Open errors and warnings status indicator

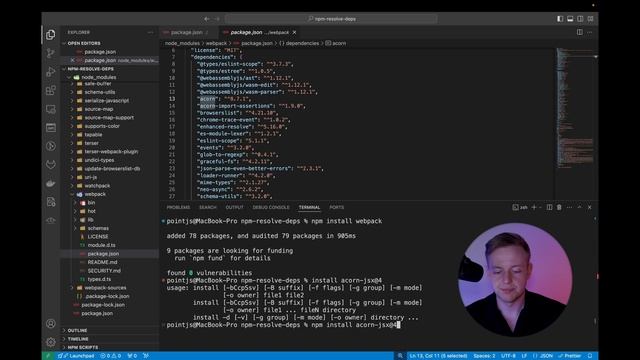click(111, 356)
